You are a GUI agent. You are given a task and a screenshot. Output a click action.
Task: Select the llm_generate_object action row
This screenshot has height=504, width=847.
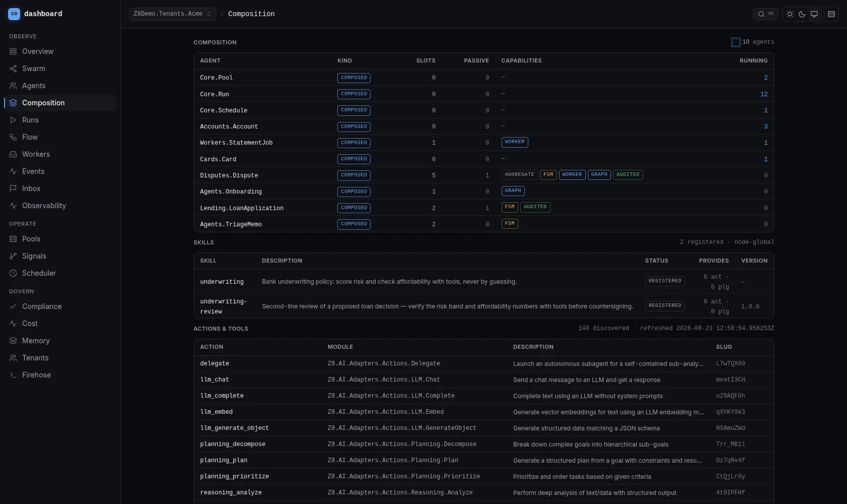coord(484,428)
